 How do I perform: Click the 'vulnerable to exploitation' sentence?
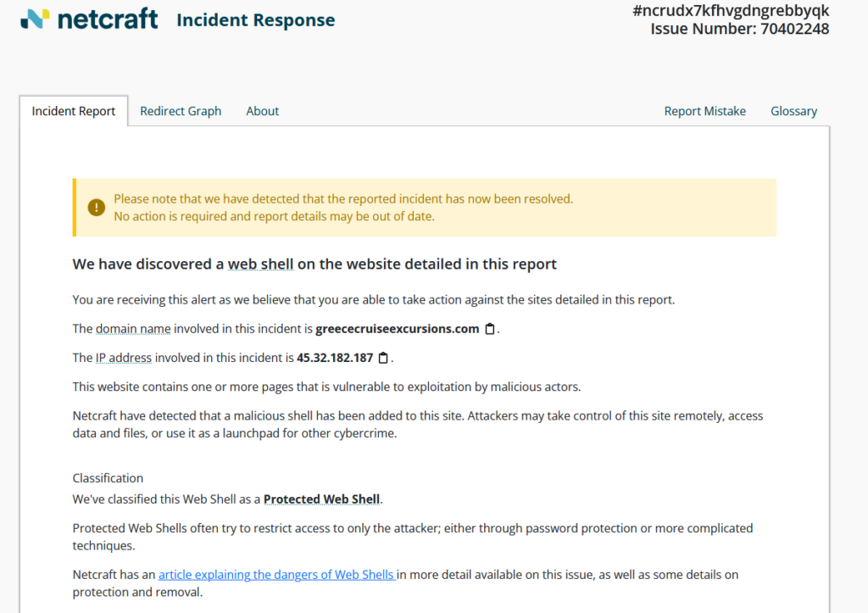click(326, 387)
